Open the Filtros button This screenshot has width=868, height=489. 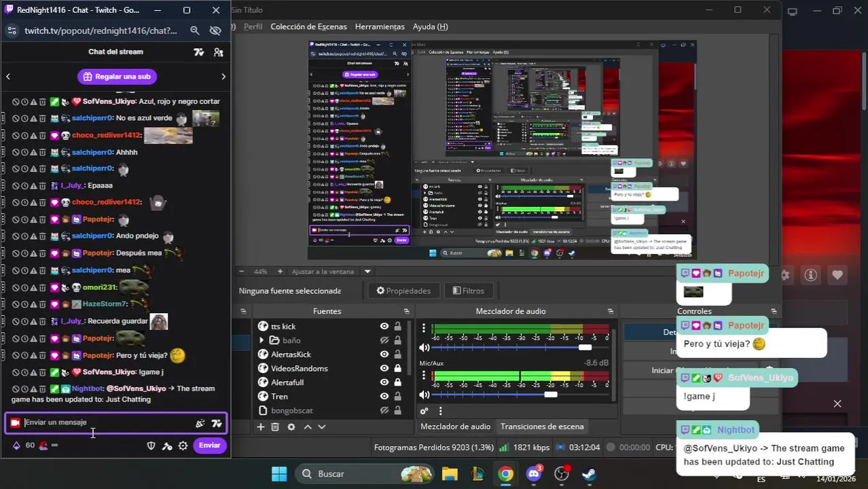click(x=468, y=291)
